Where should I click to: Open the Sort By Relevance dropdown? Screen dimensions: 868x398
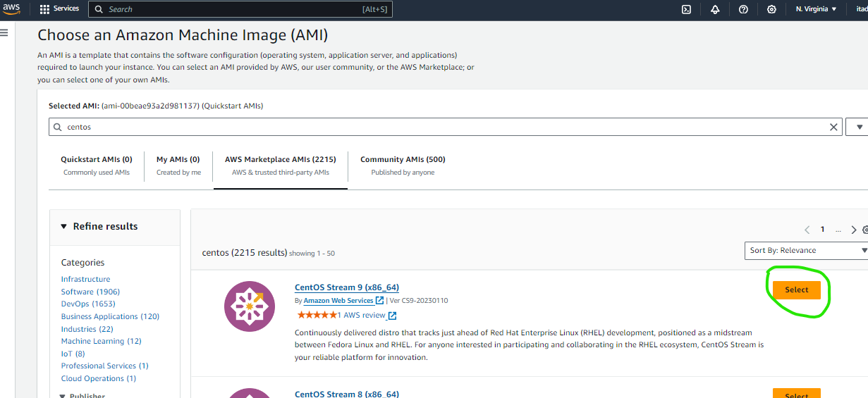pos(806,250)
